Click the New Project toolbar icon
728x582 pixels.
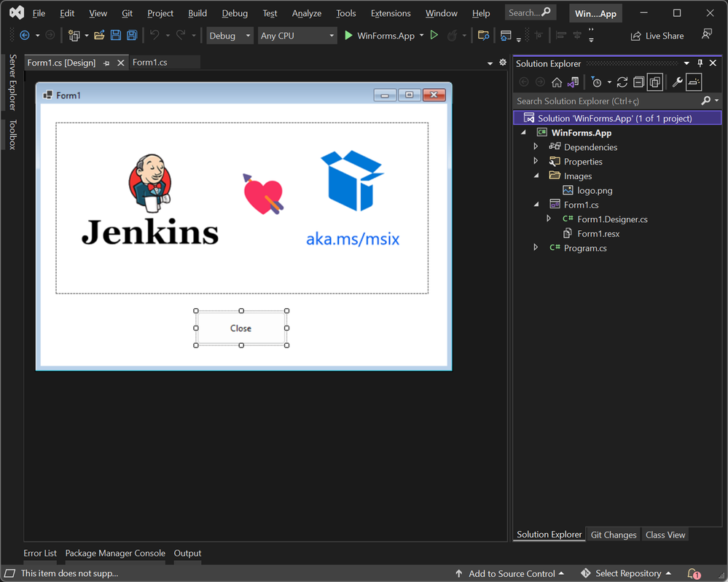[x=74, y=35]
